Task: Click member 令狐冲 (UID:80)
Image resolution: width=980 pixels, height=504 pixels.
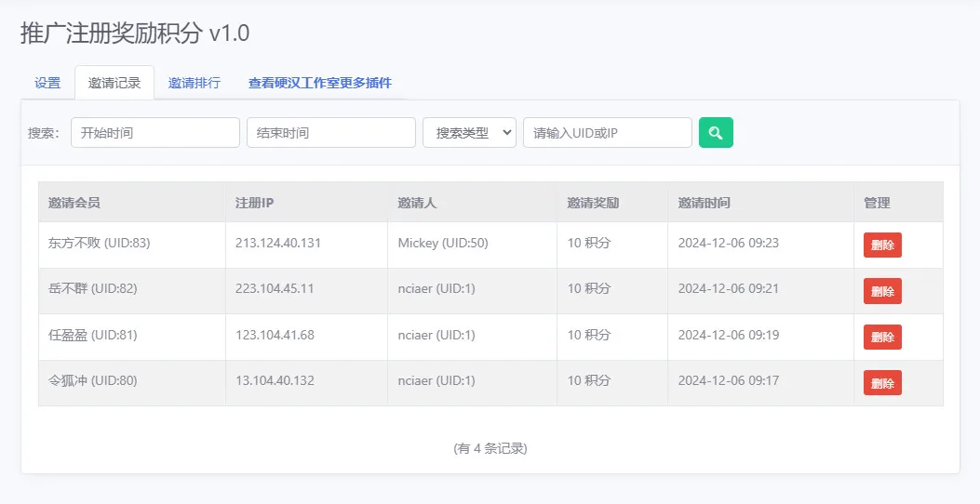Action: (92, 380)
